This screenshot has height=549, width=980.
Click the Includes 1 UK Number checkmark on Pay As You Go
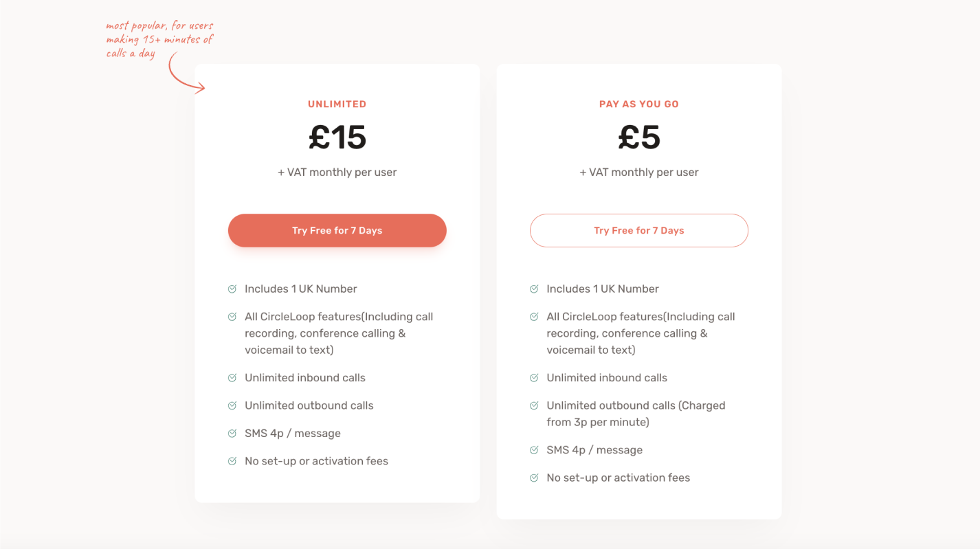533,289
